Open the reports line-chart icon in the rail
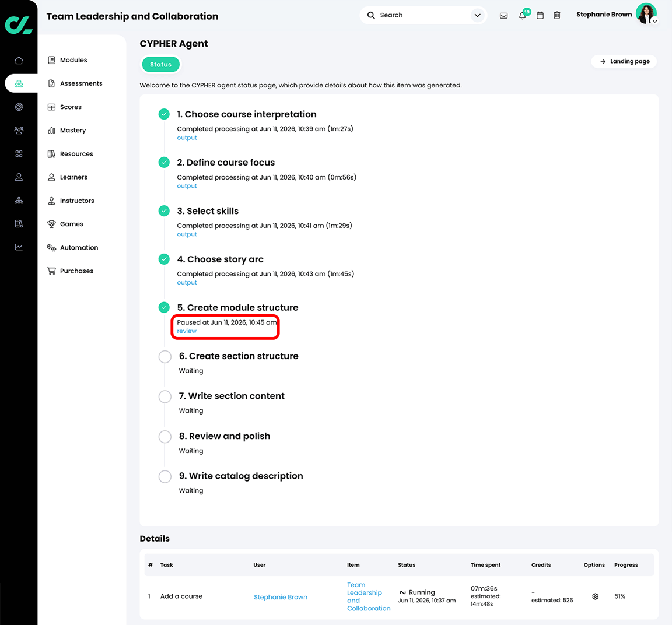672x625 pixels. click(19, 247)
